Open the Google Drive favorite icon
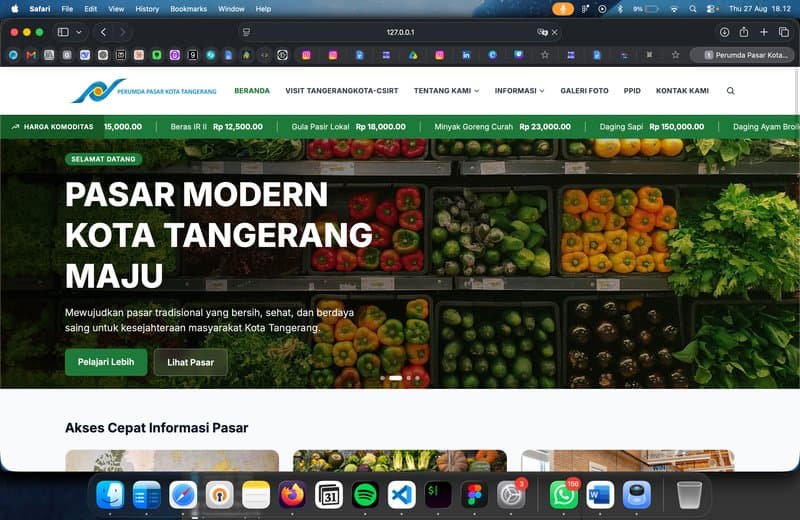This screenshot has height=520, width=800. (x=413, y=55)
